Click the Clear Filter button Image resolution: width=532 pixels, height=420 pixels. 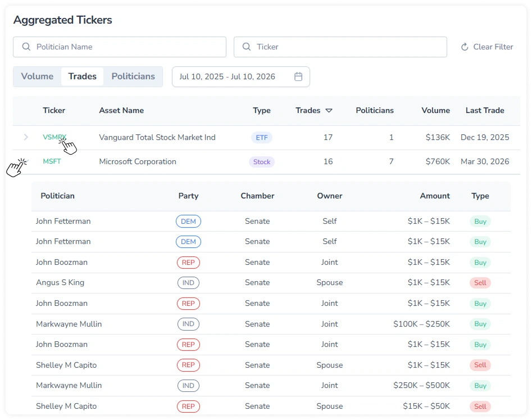tap(487, 47)
